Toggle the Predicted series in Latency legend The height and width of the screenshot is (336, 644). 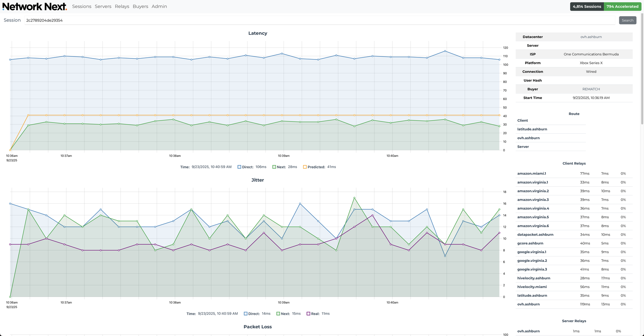click(316, 167)
